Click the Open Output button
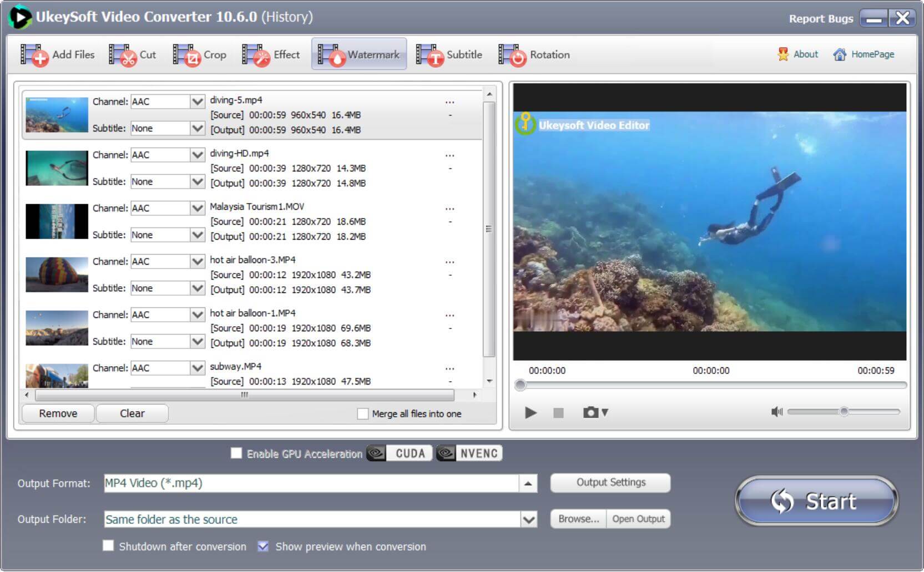 pos(638,519)
